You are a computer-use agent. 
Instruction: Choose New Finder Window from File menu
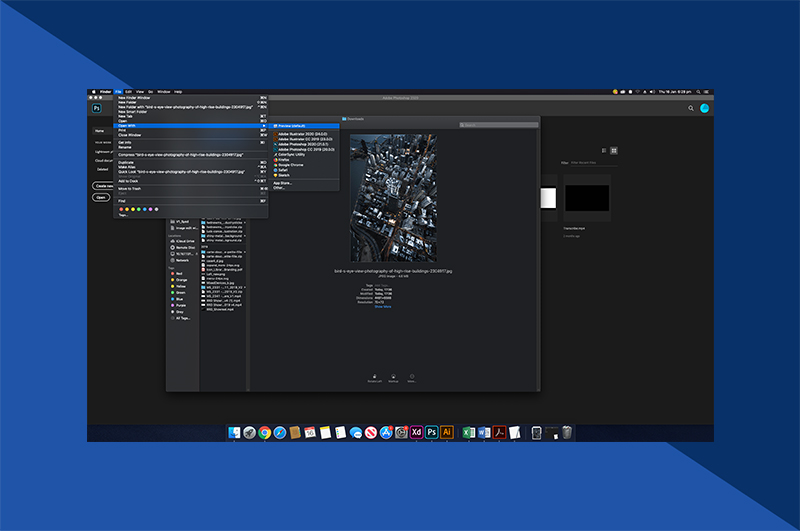191,97
